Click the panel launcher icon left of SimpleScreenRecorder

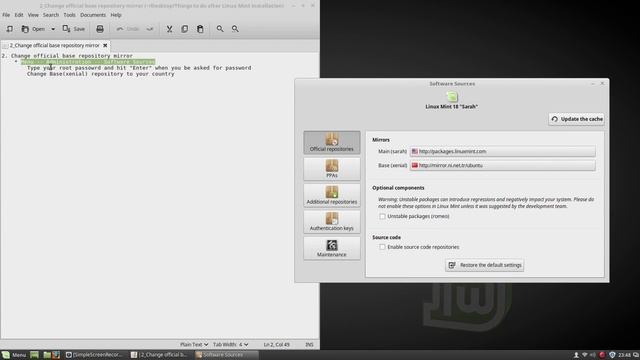coord(56,355)
